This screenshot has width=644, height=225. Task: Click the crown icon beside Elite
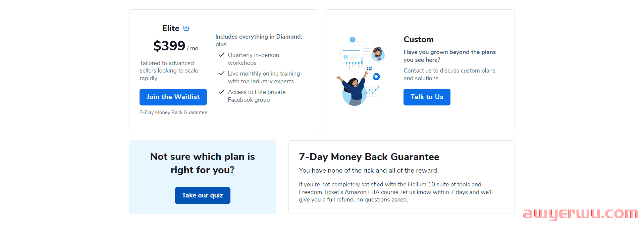186,28
